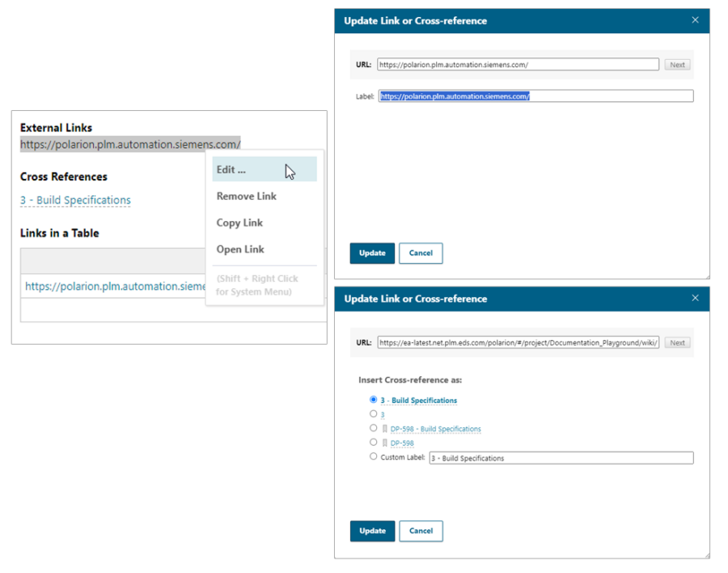Enable the Custom Label radio option
This screenshot has height=573, width=728.
coord(374,456)
